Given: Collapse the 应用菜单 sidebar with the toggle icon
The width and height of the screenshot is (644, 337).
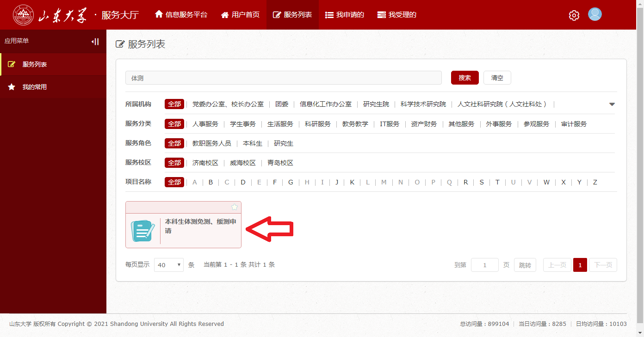Looking at the screenshot, I should point(95,42).
